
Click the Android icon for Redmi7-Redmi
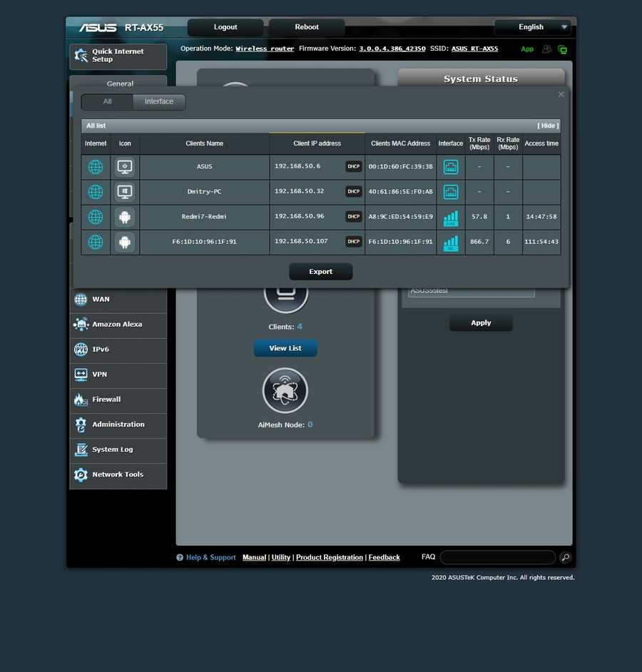[125, 217]
